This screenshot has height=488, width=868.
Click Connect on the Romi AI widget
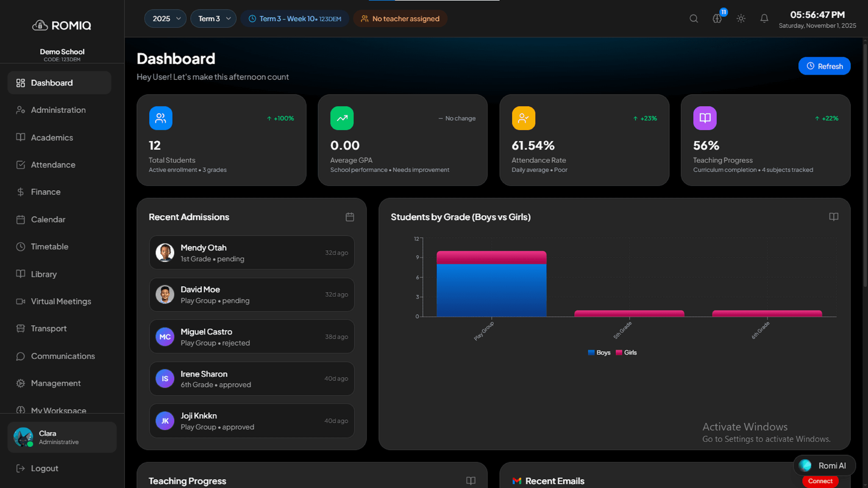[x=820, y=481]
